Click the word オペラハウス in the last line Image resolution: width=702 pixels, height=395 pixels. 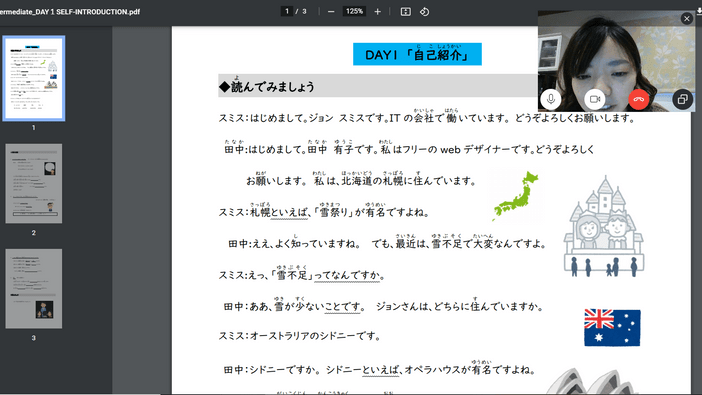point(432,370)
